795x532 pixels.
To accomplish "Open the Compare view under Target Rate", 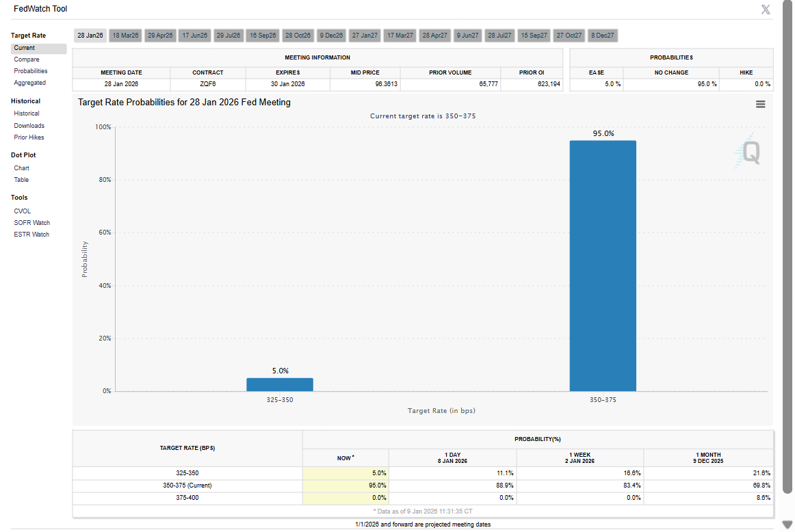I will 27,59.
